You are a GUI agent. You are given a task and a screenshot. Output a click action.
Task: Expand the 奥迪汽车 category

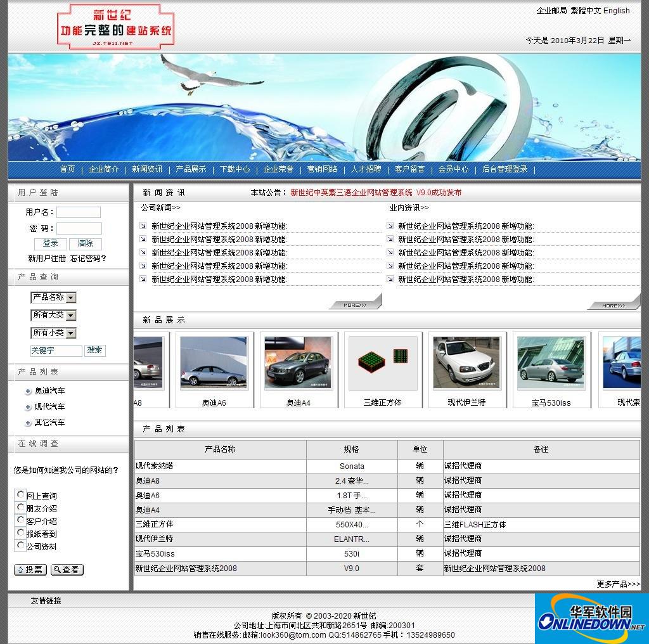(49, 391)
